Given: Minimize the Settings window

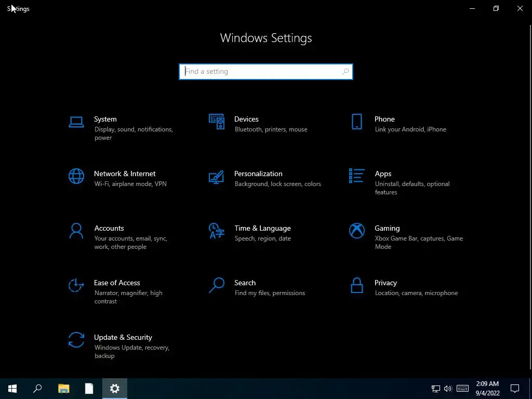Looking at the screenshot, I should click(x=472, y=8).
